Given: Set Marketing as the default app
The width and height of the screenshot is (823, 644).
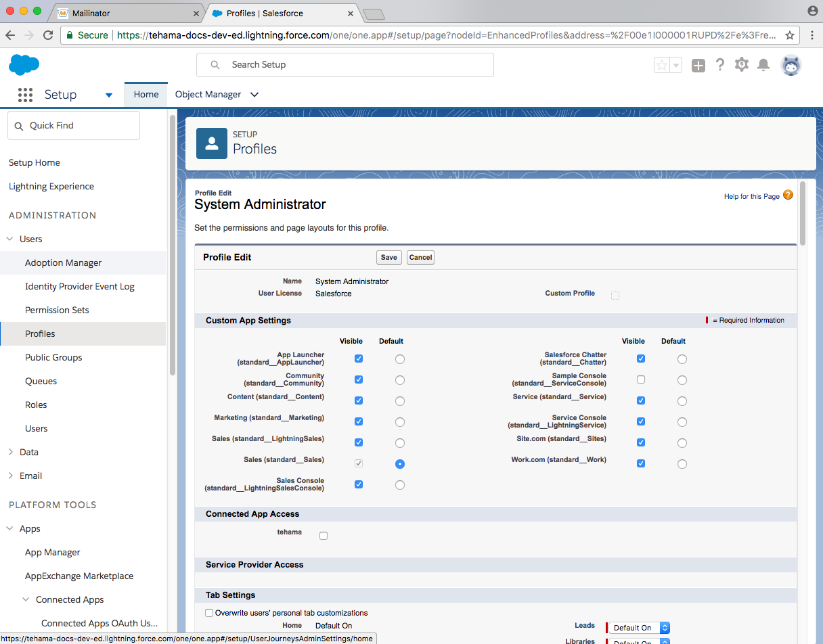Looking at the screenshot, I should (x=400, y=422).
